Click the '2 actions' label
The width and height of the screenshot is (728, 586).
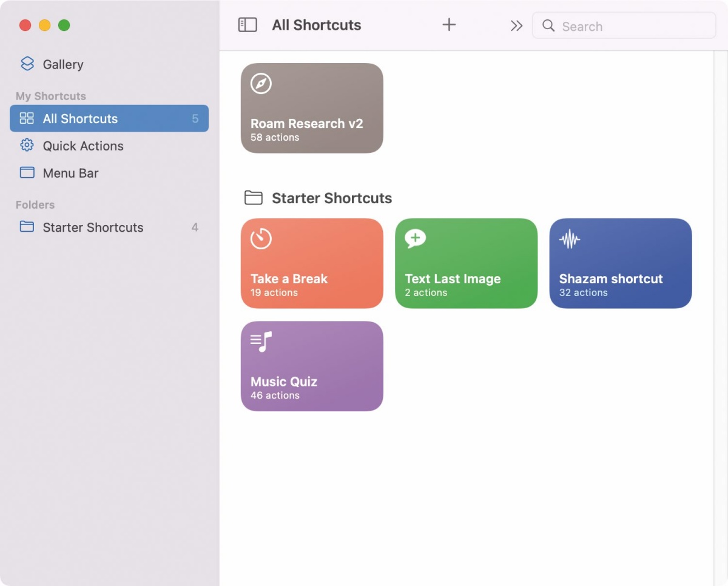coord(426,292)
